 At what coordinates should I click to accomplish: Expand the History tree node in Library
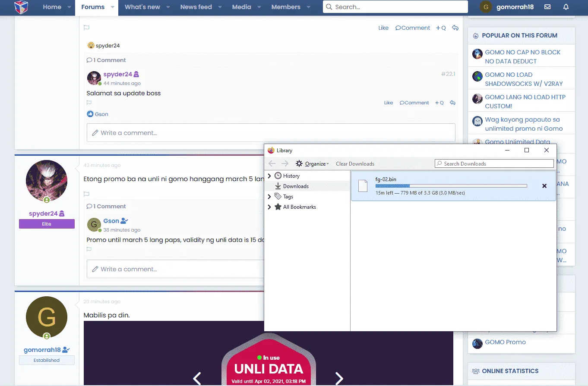point(269,176)
